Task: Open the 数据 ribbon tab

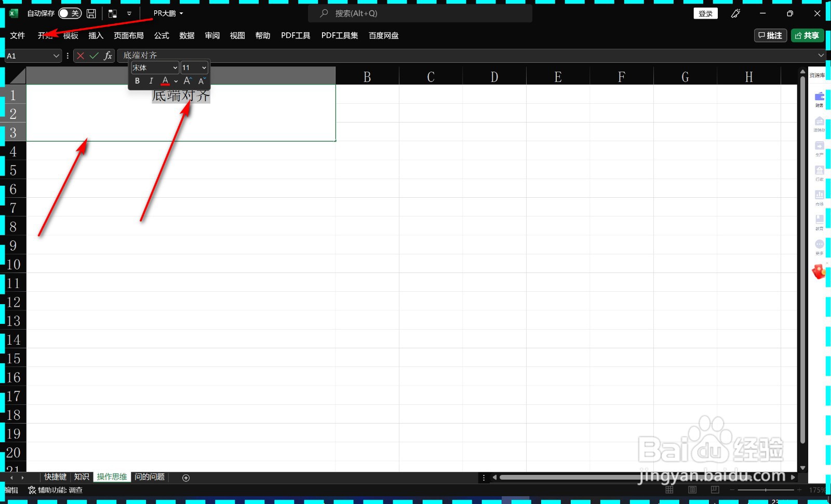Action: pos(187,35)
